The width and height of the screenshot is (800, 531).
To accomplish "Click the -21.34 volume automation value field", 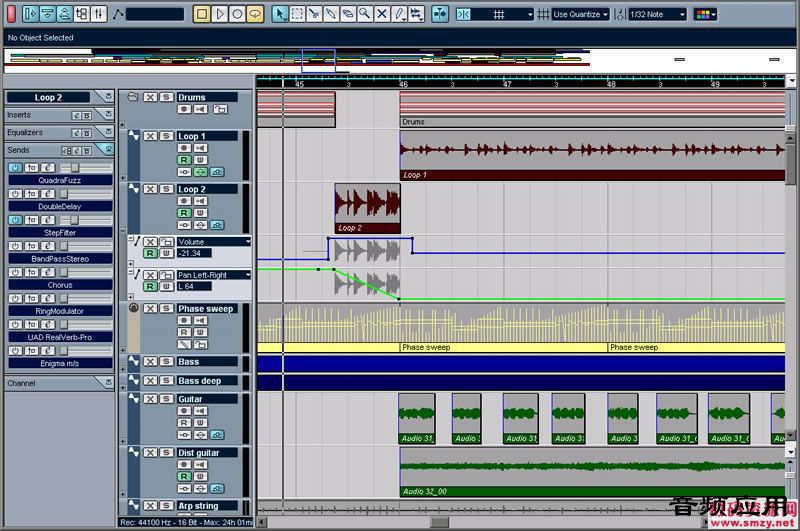I will [x=194, y=253].
